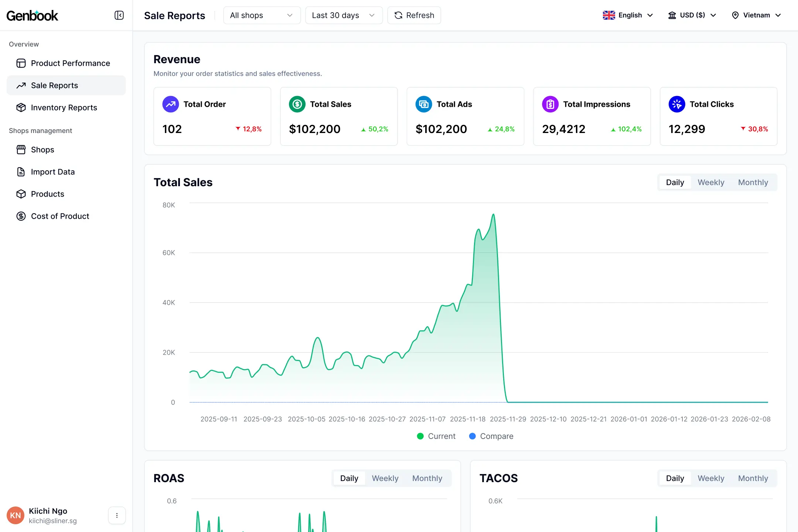Click the Total Clicks cursor icon
The width and height of the screenshot is (798, 532).
tap(676, 104)
